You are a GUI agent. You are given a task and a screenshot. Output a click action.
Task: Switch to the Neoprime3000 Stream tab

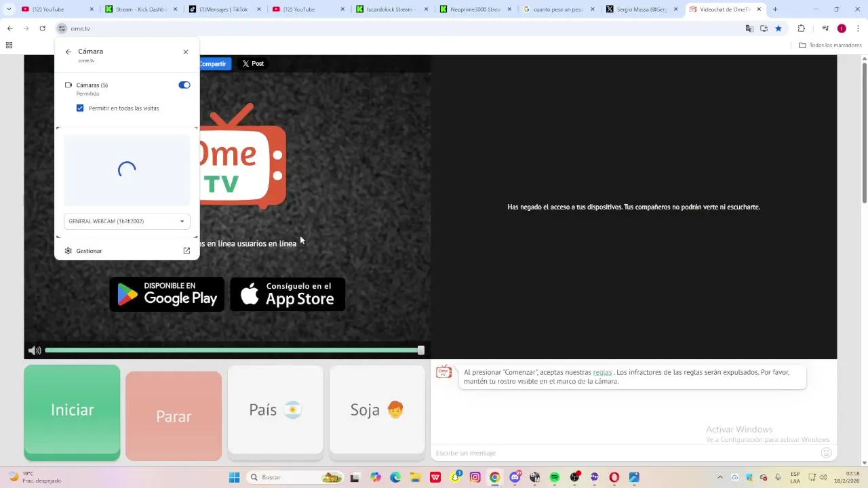(x=474, y=9)
